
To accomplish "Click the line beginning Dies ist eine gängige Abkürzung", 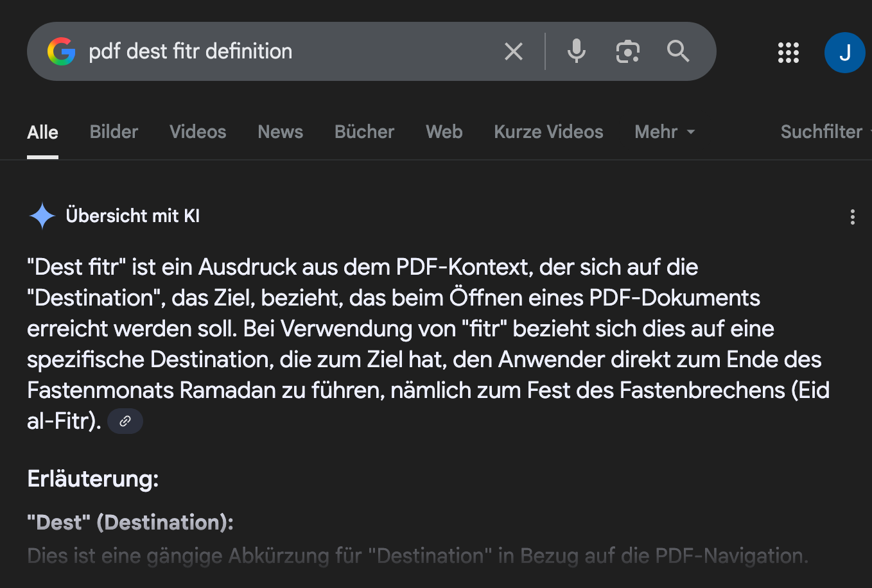I will [417, 556].
